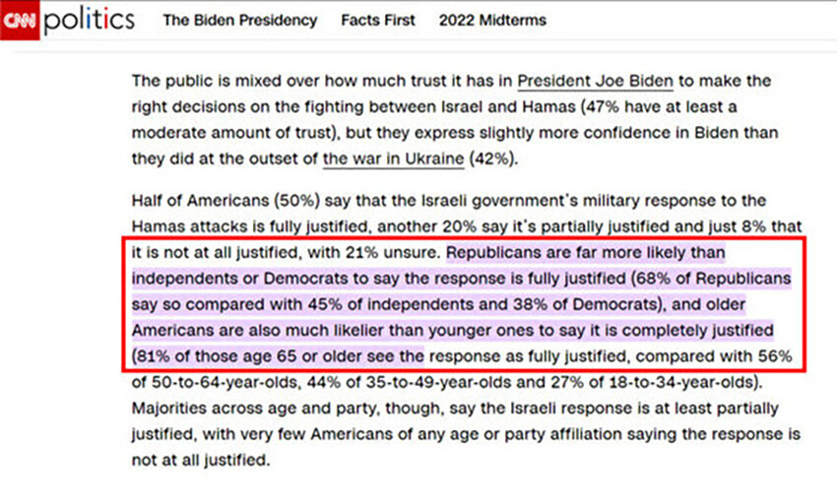Go to the 2022 Midterms section

coord(492,20)
